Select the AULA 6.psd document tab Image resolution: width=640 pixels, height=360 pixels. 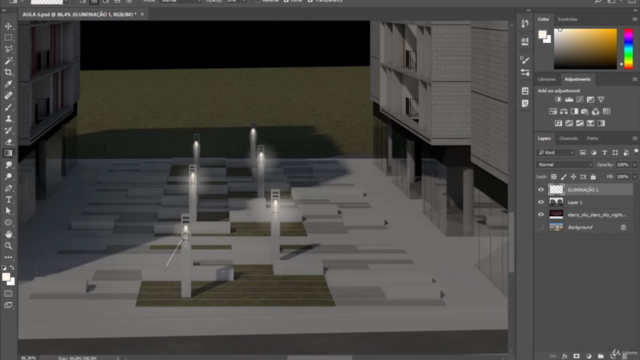click(80, 14)
